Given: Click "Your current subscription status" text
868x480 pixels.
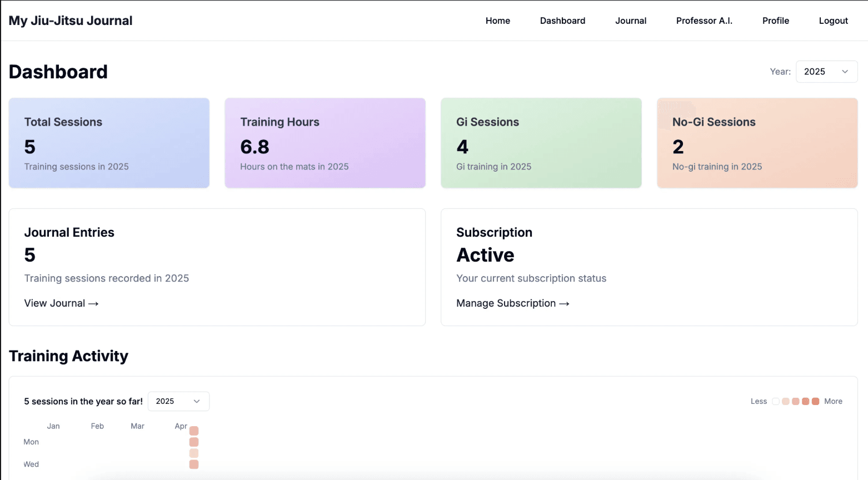Looking at the screenshot, I should tap(531, 278).
